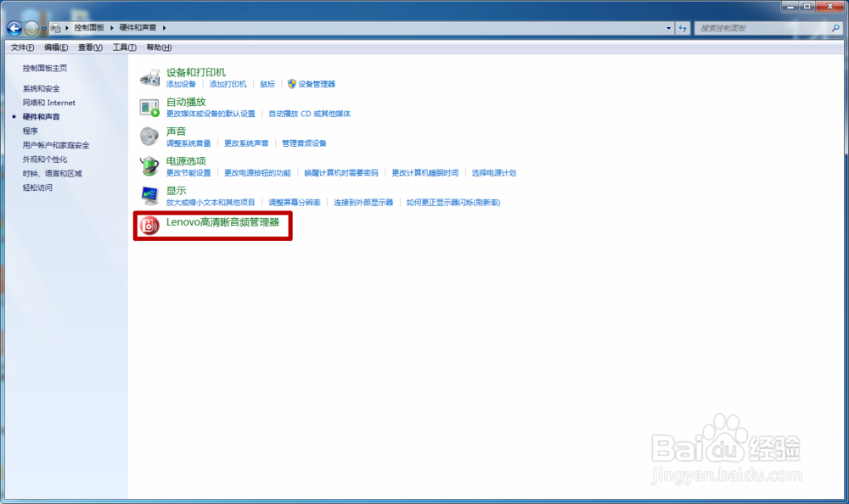849x504 pixels.
Task: Click the Control Panel icon in address bar
Action: pyautogui.click(x=55, y=28)
